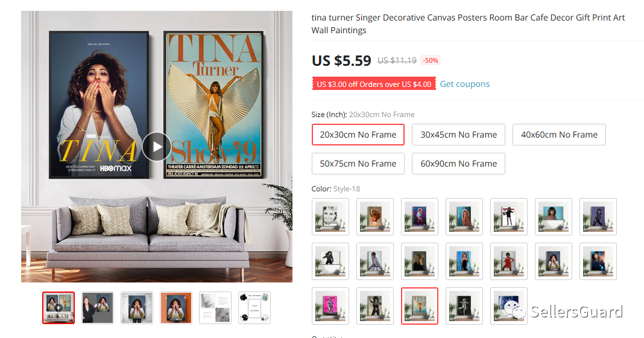Choose the last swatch in the top row
644x338 pixels.
[598, 217]
